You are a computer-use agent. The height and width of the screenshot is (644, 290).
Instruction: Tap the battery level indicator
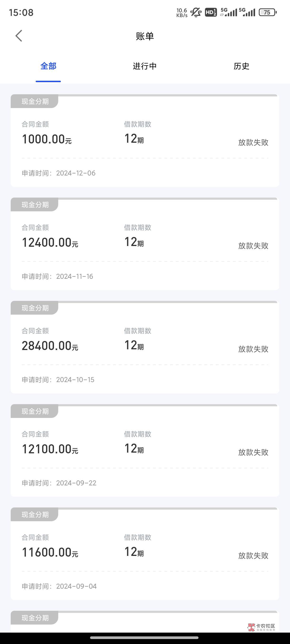click(x=267, y=12)
